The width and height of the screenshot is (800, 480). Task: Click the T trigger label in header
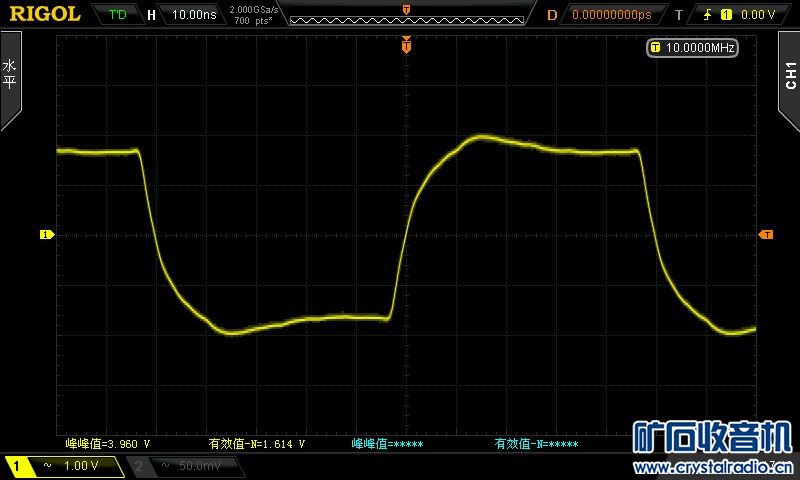[679, 15]
